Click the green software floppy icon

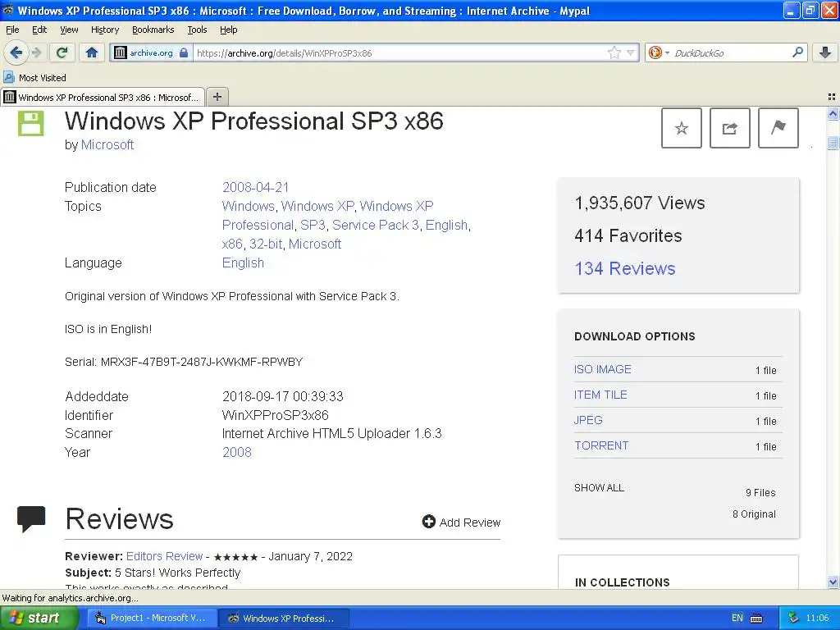click(30, 123)
